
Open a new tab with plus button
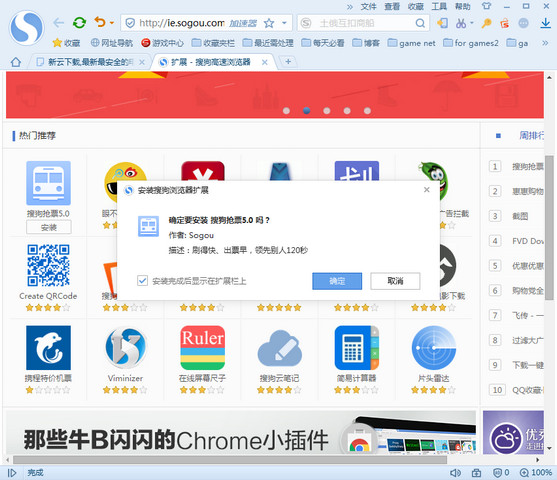pos(288,61)
